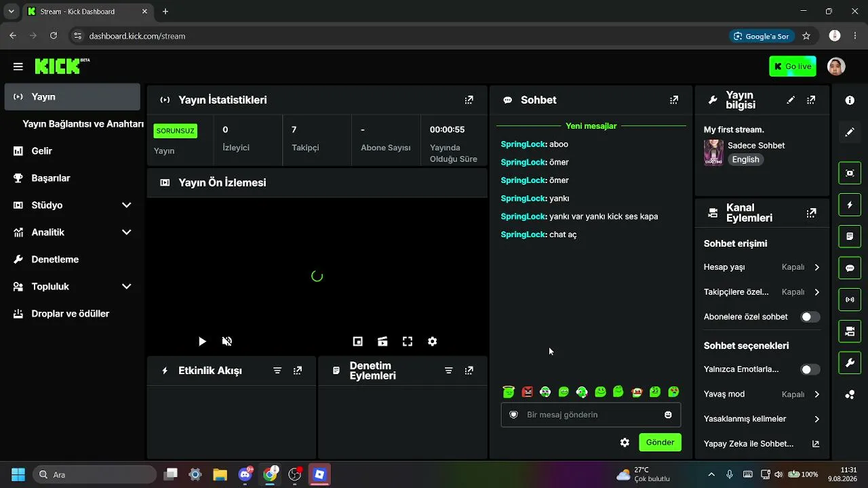Viewport: 868px width, 488px height.
Task: Edit stream info with the Yayın bilgisi pencil
Action: pos(791,100)
